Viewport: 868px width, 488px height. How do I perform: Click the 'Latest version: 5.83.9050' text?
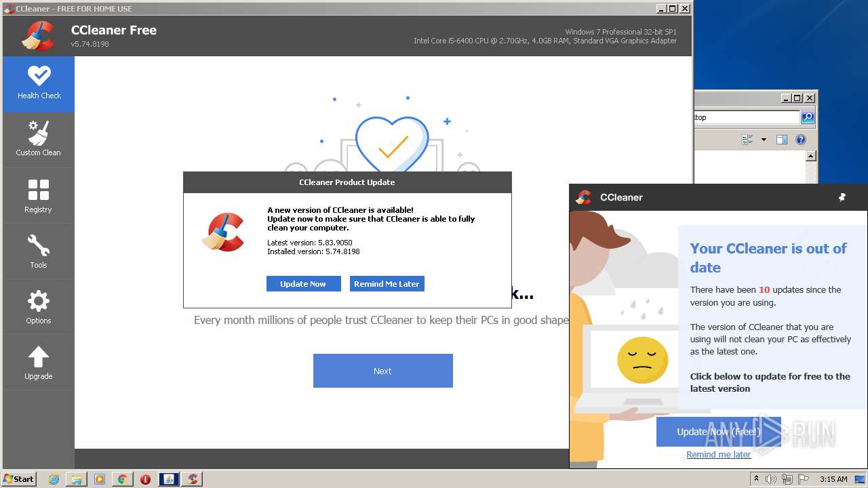click(310, 243)
